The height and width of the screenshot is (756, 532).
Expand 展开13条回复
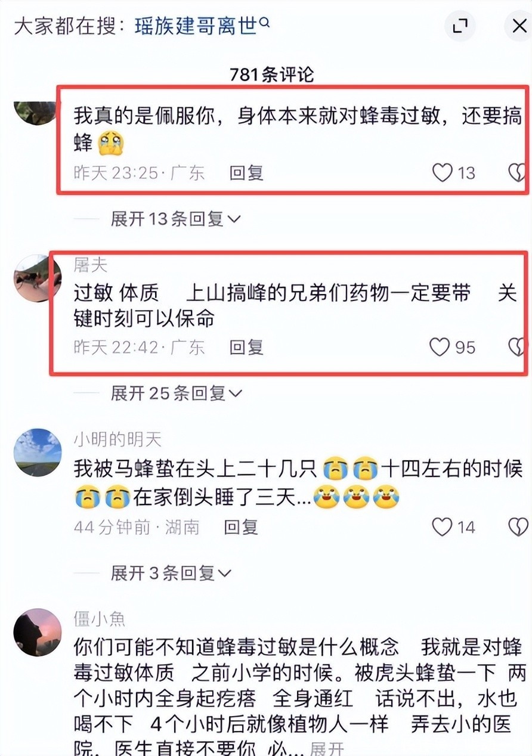[x=175, y=219]
